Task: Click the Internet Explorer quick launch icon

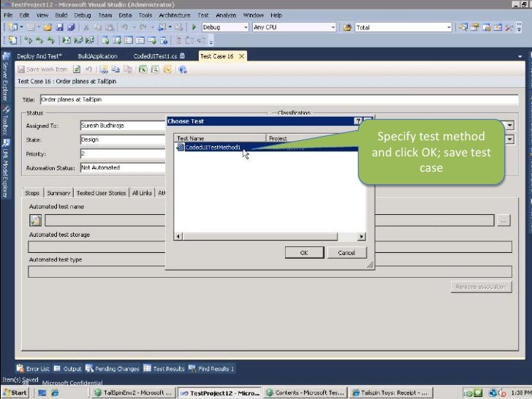Action: click(55, 392)
